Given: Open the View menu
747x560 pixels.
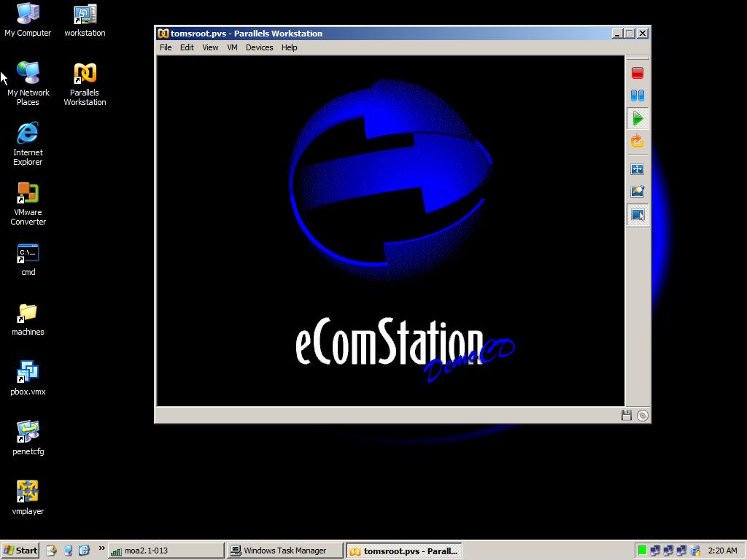Looking at the screenshot, I should pos(210,47).
